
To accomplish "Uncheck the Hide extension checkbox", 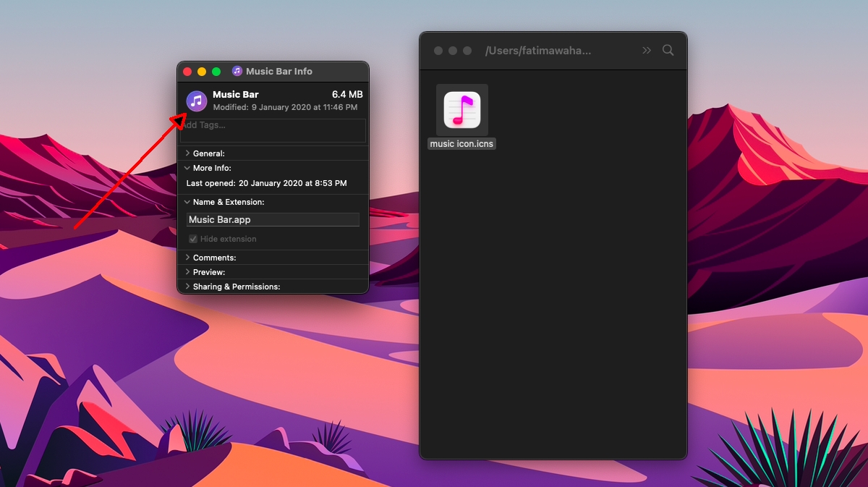I will coord(193,239).
